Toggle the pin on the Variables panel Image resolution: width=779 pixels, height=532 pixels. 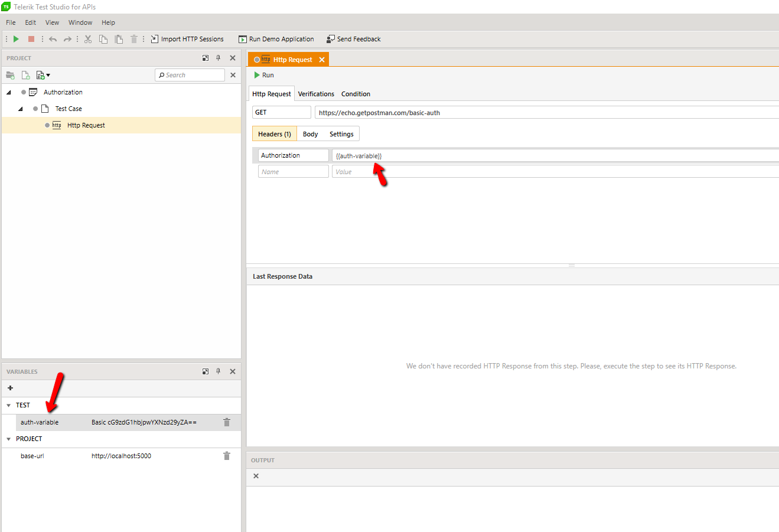pyautogui.click(x=219, y=371)
